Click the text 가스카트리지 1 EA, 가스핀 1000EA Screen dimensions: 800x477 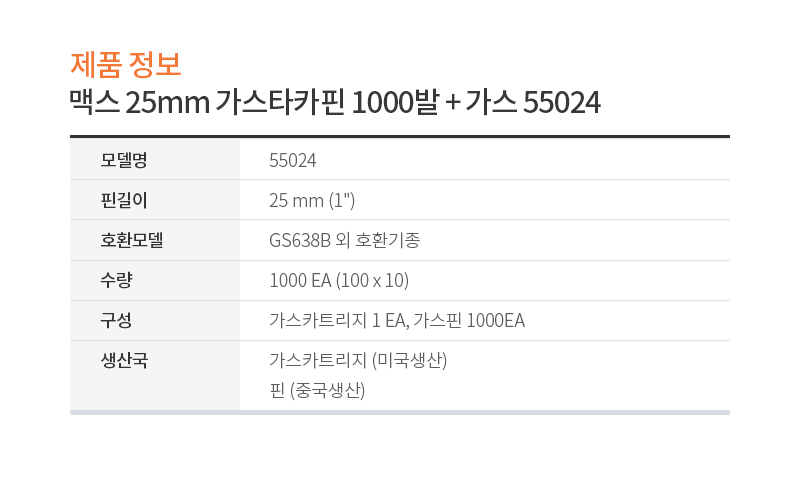(x=397, y=320)
